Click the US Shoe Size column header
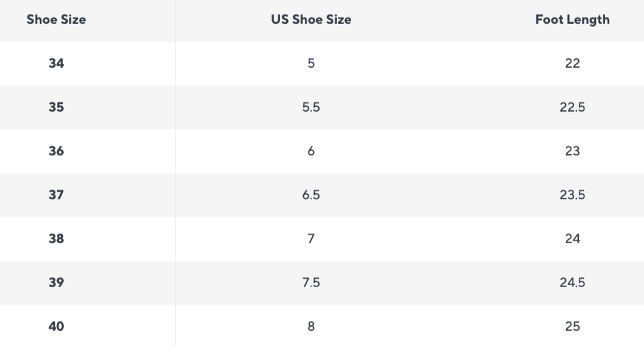The image size is (644, 346). coord(311,19)
